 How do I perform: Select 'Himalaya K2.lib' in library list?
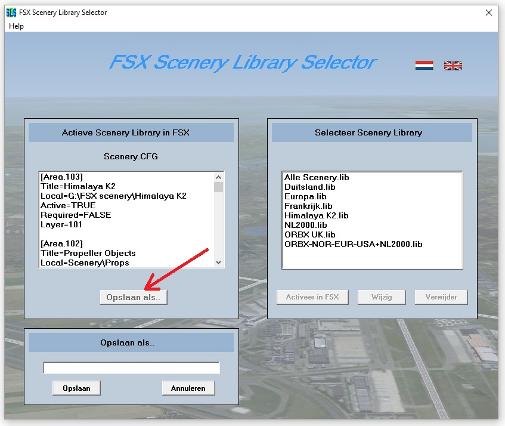tap(316, 215)
